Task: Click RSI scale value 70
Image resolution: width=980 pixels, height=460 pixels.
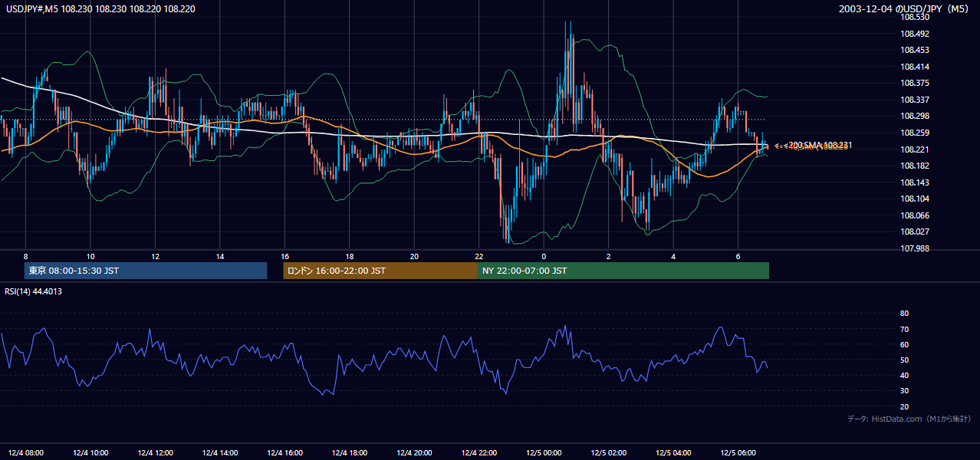Action: coord(904,329)
